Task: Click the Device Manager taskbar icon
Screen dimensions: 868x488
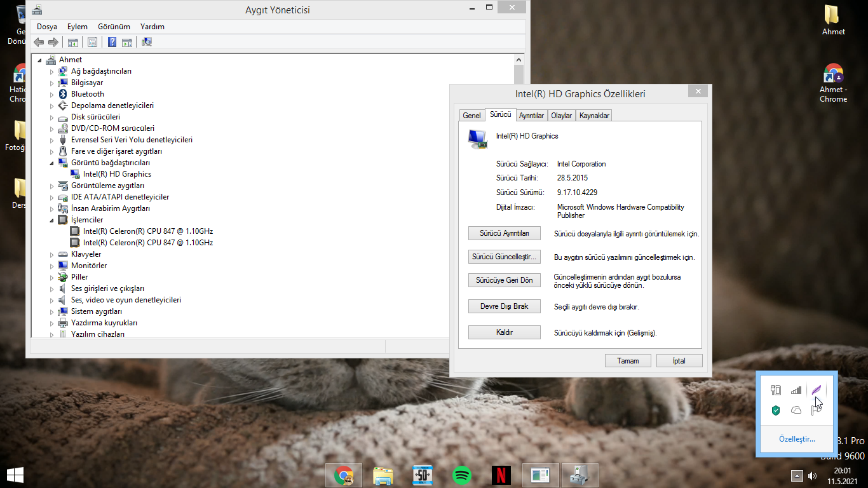Action: point(580,475)
